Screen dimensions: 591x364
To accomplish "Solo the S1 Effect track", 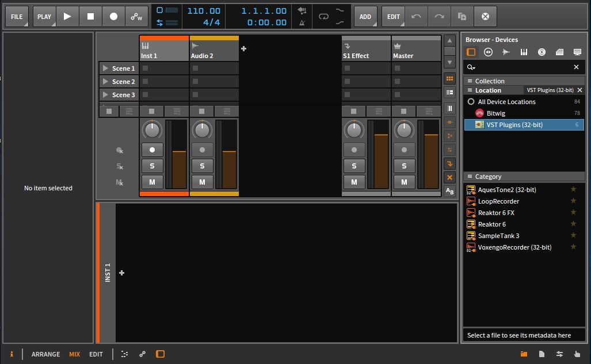I will click(354, 166).
